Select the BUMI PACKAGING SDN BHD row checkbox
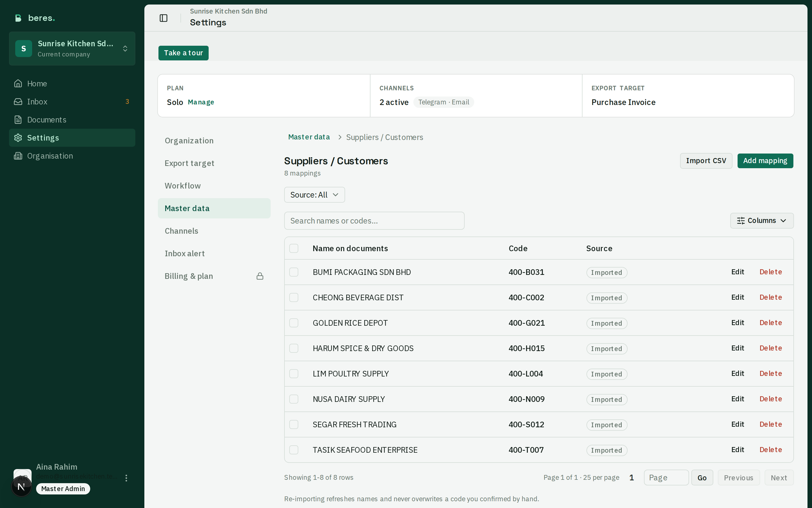The width and height of the screenshot is (812, 508). click(294, 272)
